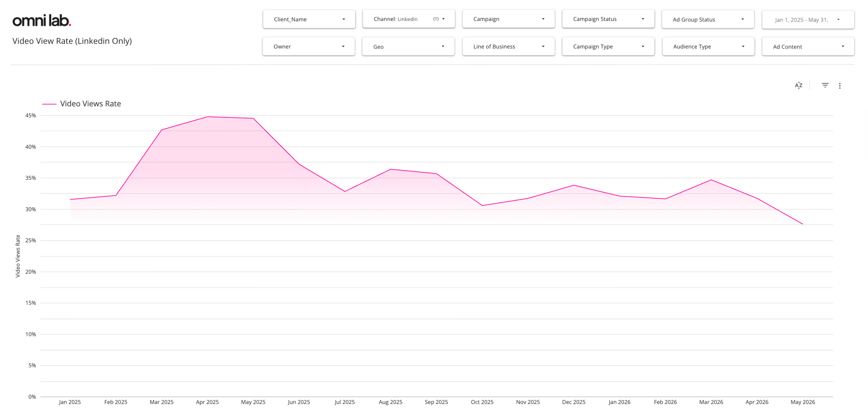
Task: Expand the Channel: LinkedIn filter
Action: click(409, 19)
